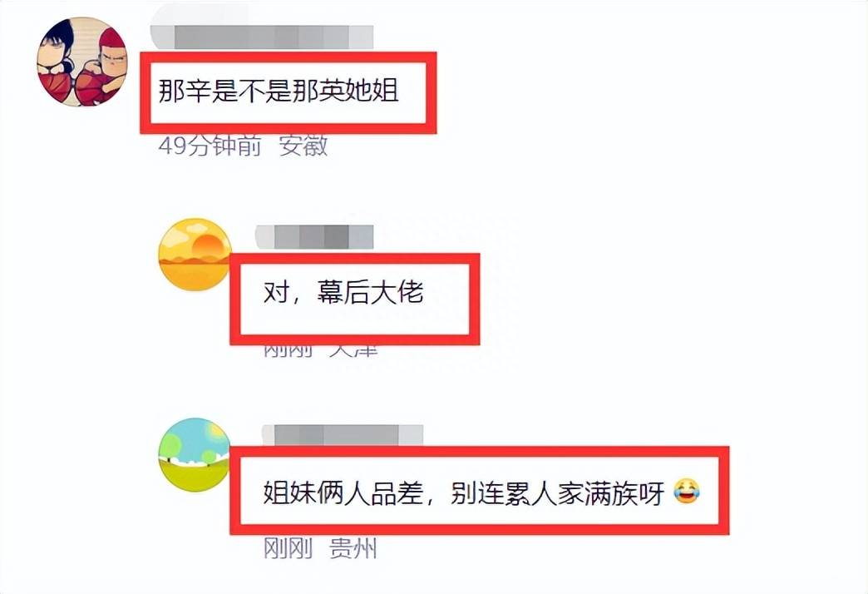868x594 pixels.
Task: Click the 刚刚 timestamp beside 贵州
Action: click(288, 548)
